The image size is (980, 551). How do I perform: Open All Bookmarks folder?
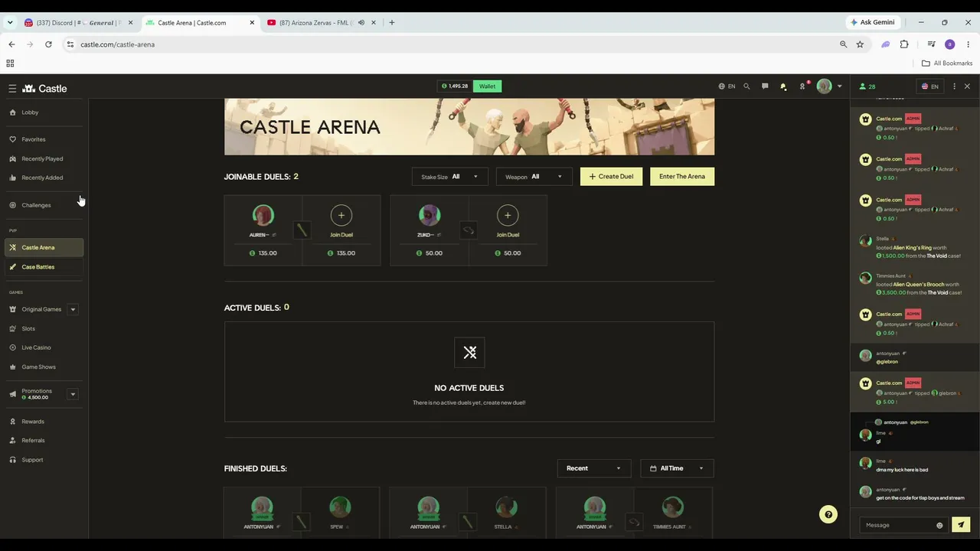947,64
